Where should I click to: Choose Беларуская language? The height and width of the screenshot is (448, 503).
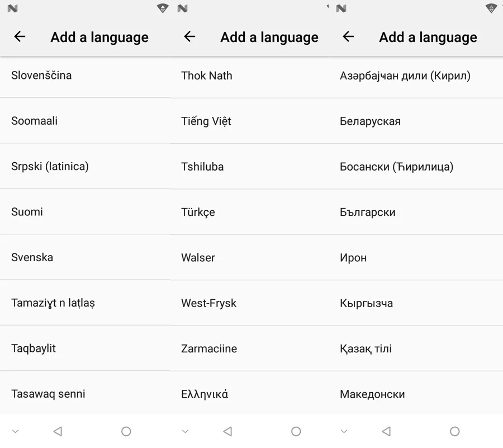click(x=416, y=121)
